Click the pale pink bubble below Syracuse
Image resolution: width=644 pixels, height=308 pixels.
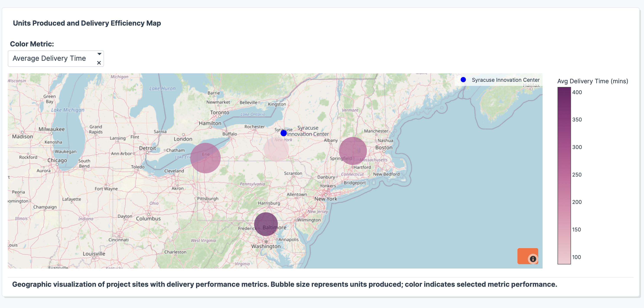click(x=276, y=149)
